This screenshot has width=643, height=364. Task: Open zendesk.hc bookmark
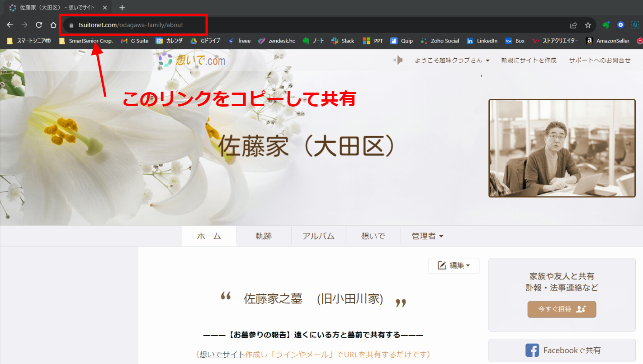[276, 41]
